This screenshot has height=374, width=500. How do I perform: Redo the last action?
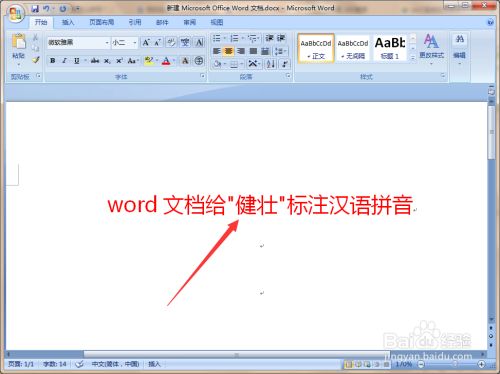tap(63, 9)
